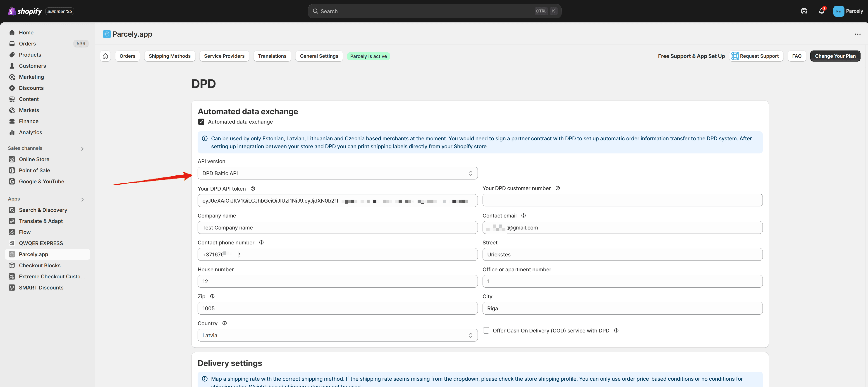This screenshot has height=387, width=868.
Task: Open the notifications bell icon
Action: point(821,11)
